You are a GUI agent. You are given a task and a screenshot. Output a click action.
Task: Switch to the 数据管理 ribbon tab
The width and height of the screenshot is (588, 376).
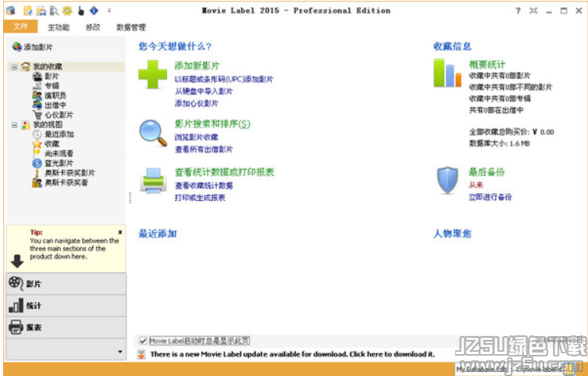pyautogui.click(x=130, y=27)
